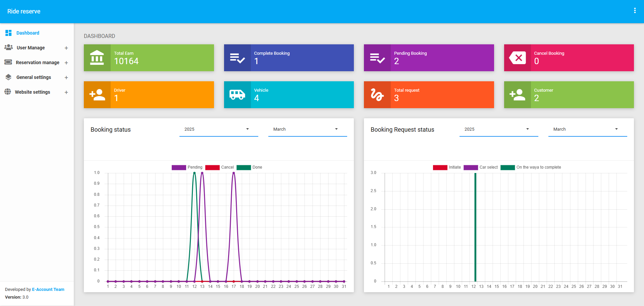This screenshot has width=644, height=306.
Task: Click the Ride reserve title
Action: pos(24,11)
